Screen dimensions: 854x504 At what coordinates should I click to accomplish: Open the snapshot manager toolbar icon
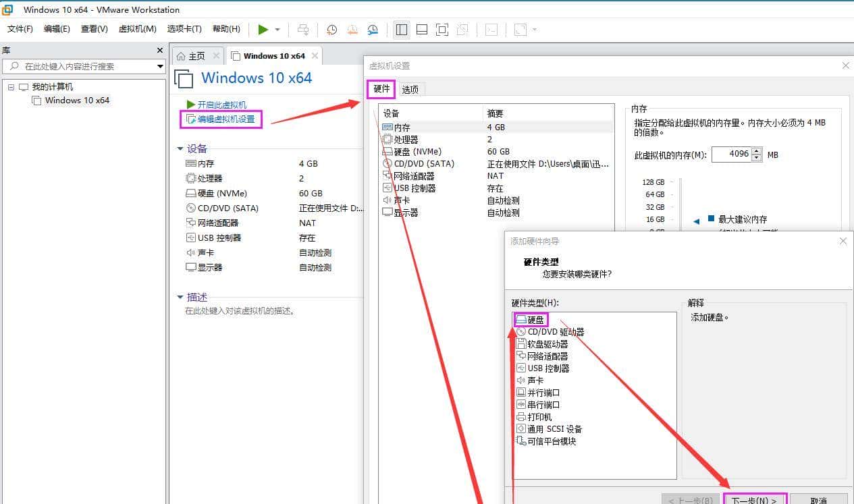pyautogui.click(x=373, y=30)
